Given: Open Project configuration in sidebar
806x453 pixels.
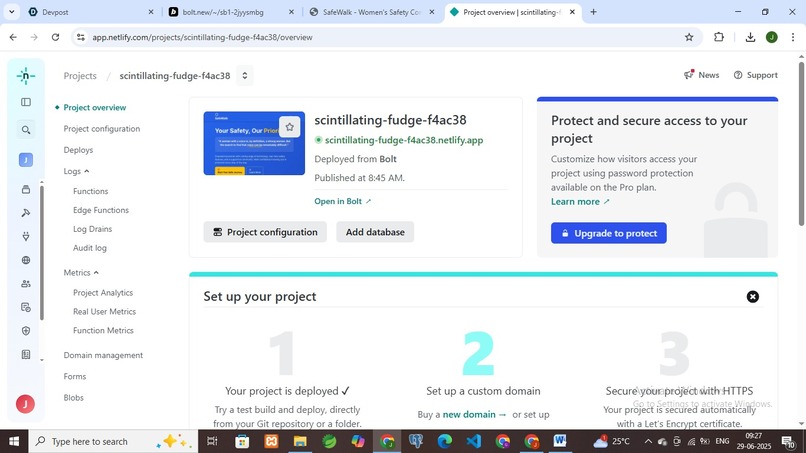Looking at the screenshot, I should (102, 129).
